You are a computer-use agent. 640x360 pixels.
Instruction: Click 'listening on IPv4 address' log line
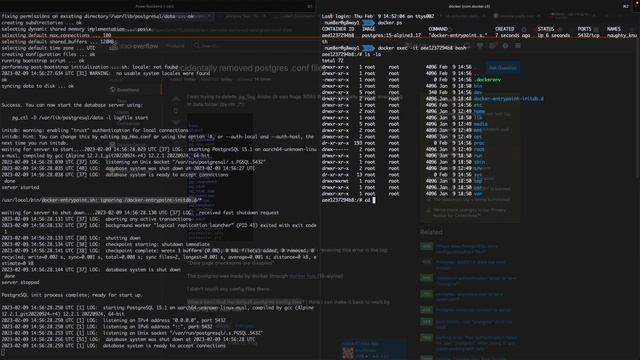113,320
